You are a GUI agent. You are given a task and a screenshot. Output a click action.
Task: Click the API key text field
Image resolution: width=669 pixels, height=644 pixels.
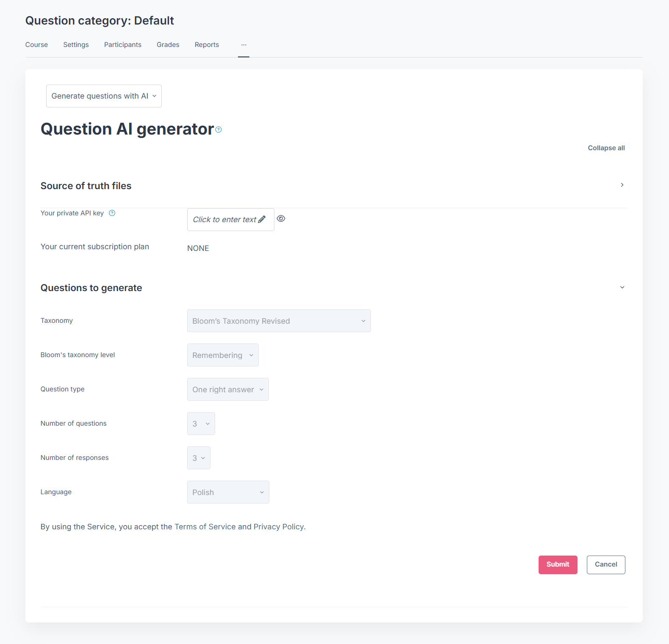coord(224,220)
